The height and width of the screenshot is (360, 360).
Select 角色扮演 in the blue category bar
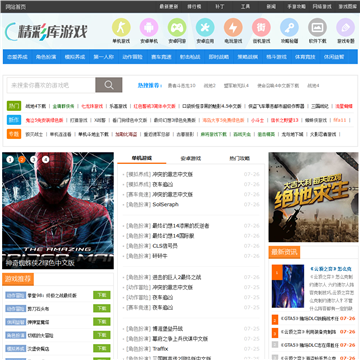coord(46,57)
